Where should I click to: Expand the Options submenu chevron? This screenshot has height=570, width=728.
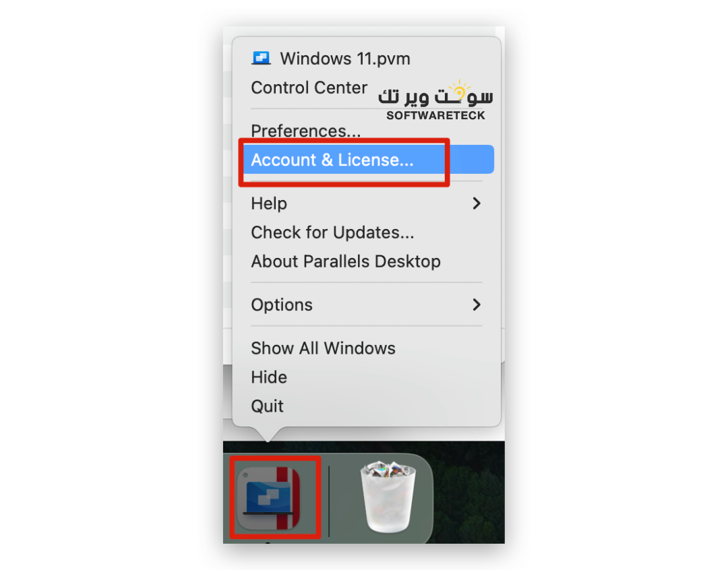tap(477, 305)
